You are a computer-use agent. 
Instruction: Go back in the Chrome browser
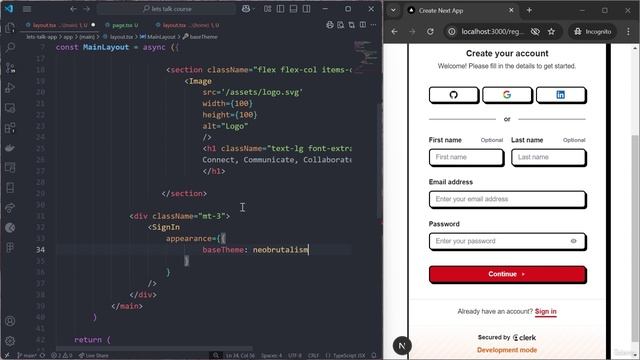[394, 31]
